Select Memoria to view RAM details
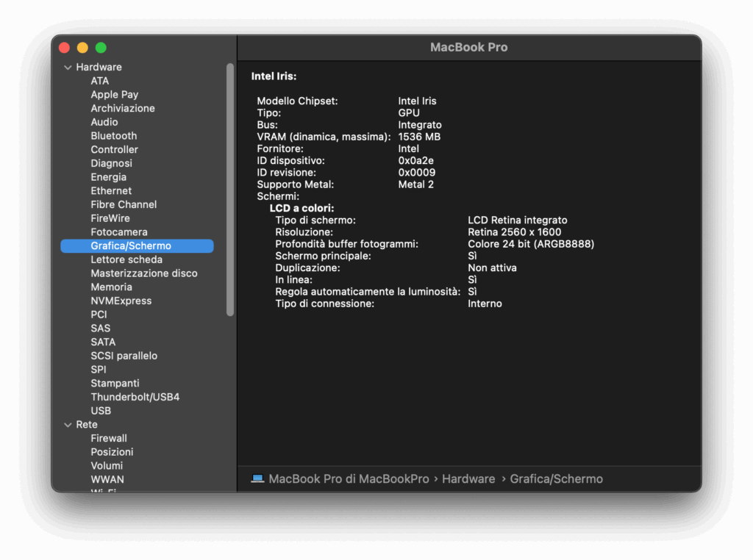The image size is (753, 560). [x=110, y=287]
